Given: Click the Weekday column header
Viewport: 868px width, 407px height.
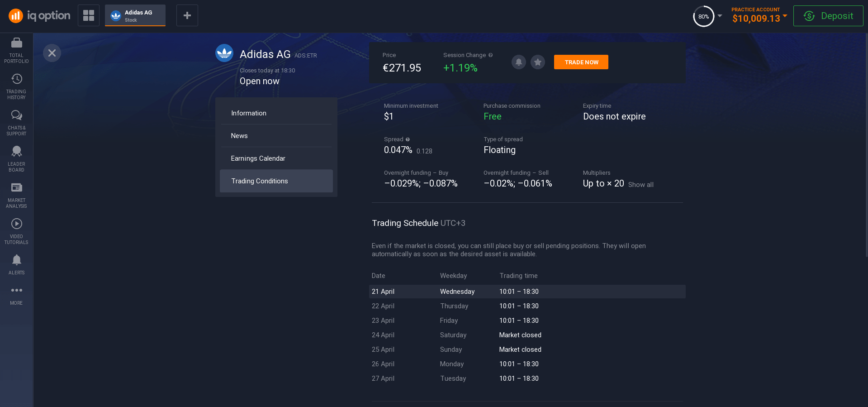Looking at the screenshot, I should click(453, 276).
